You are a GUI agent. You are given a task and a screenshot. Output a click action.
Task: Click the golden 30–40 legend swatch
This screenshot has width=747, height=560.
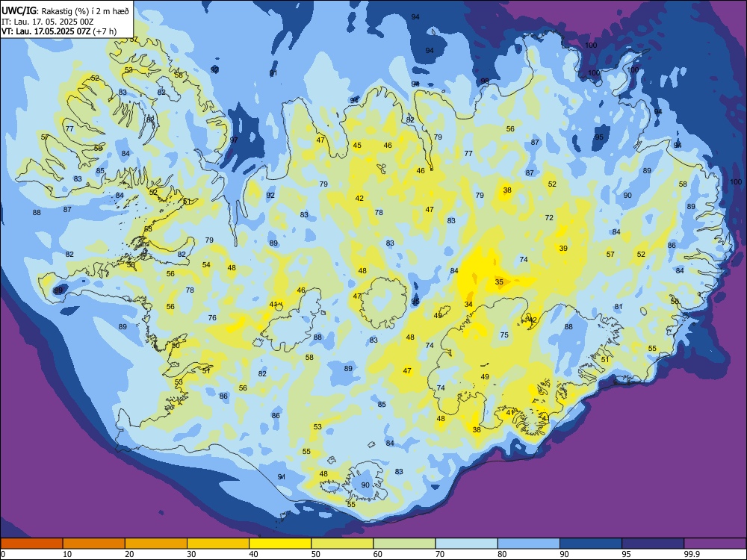point(218,544)
